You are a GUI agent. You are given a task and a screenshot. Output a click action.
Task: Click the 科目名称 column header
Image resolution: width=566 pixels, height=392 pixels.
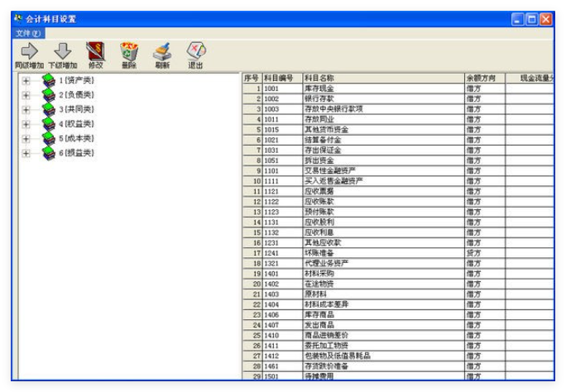pyautogui.click(x=383, y=79)
